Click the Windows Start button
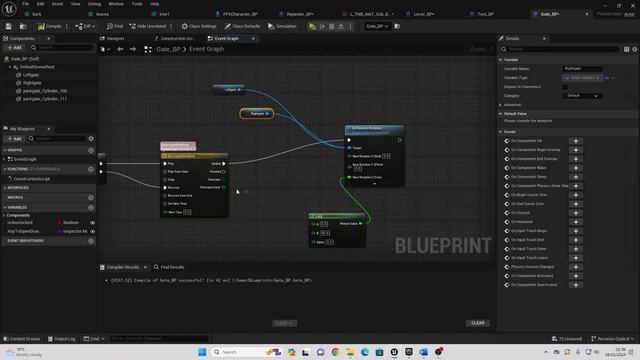This screenshot has width=640, height=360. (x=202, y=352)
